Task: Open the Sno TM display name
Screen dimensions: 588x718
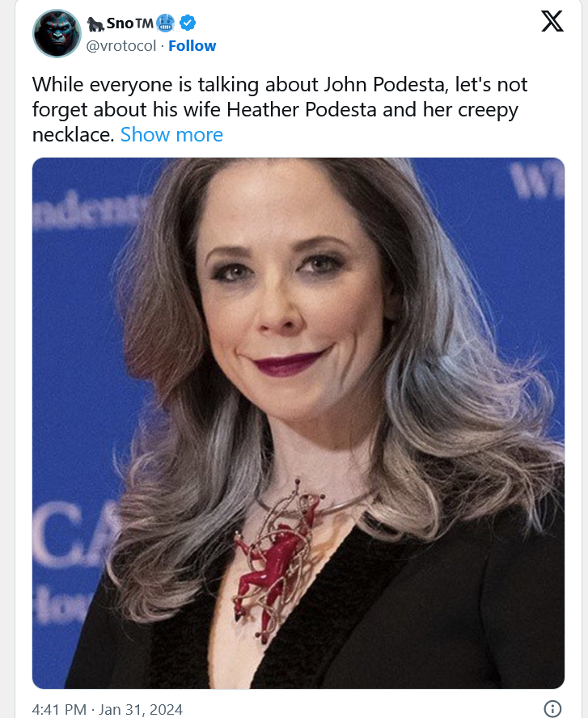Action: [x=130, y=23]
